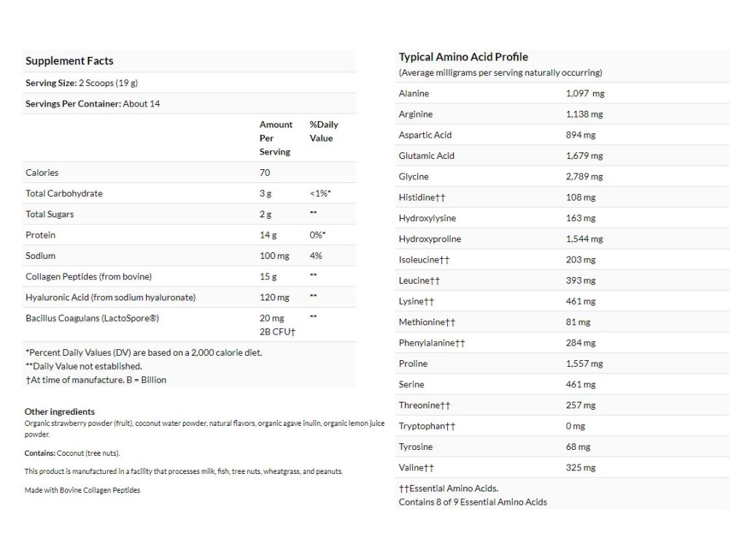
Task: Select the Sodium 100 mg value
Action: tap(274, 256)
